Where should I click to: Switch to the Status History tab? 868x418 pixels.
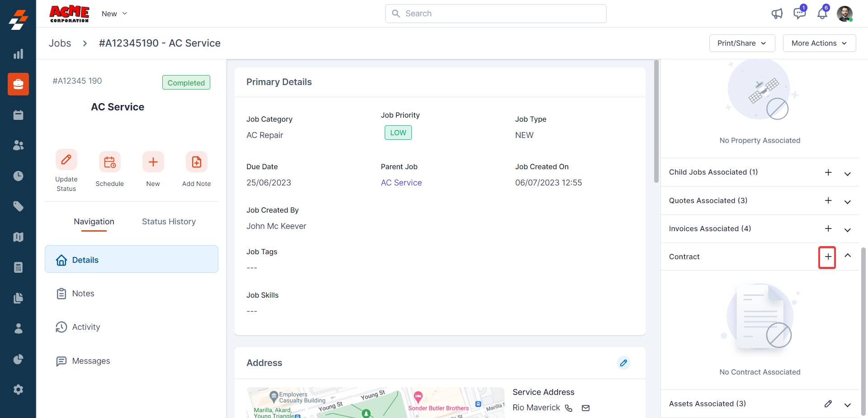[169, 222]
